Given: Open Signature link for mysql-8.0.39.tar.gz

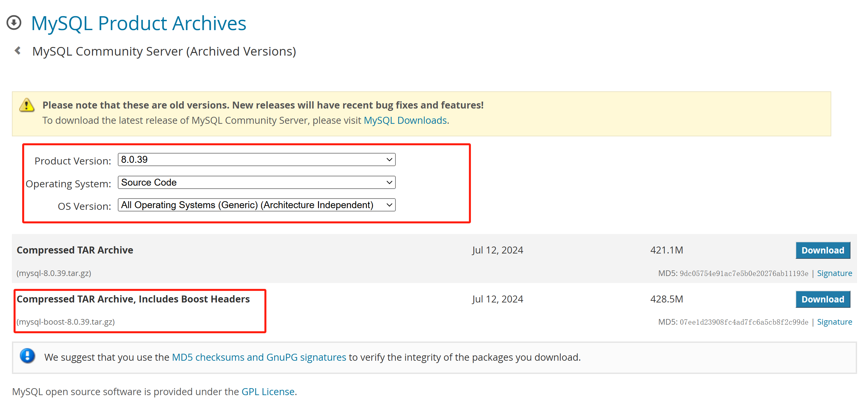Looking at the screenshot, I should pyautogui.click(x=834, y=273).
